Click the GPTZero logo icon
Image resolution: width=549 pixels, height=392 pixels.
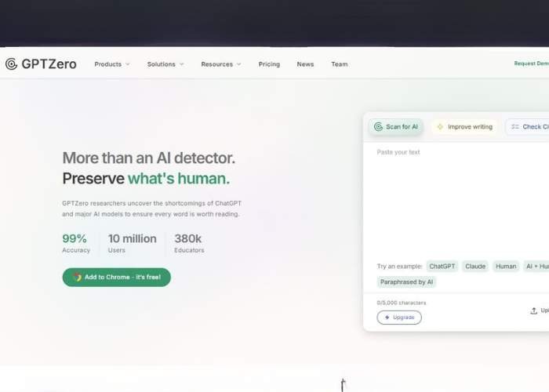click(x=11, y=64)
